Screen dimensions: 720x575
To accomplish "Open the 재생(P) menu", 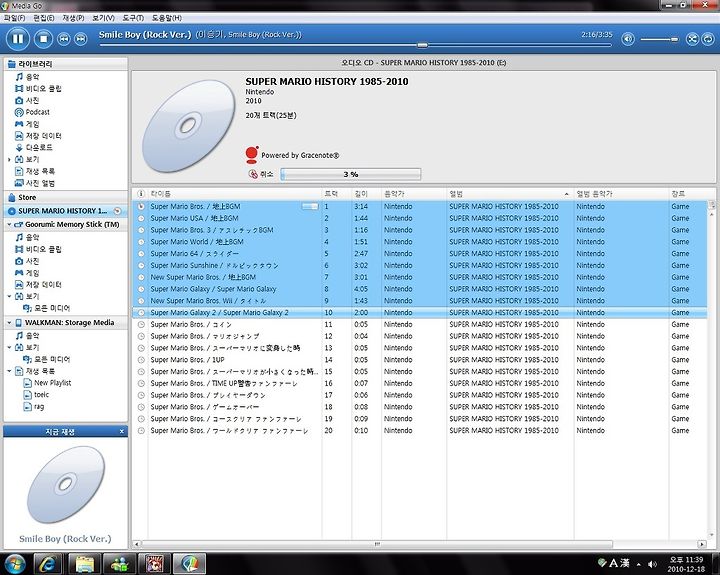I will [73, 18].
